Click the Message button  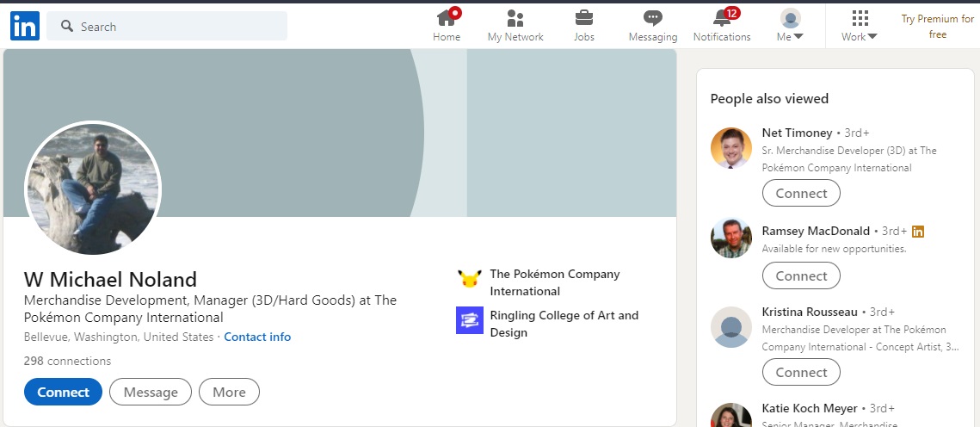coord(151,392)
